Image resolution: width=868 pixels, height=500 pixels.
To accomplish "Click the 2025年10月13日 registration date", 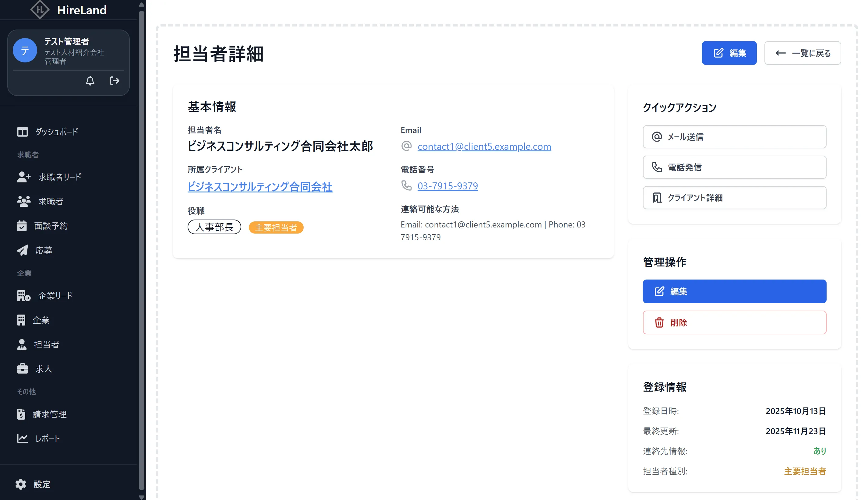I will coord(796,411).
